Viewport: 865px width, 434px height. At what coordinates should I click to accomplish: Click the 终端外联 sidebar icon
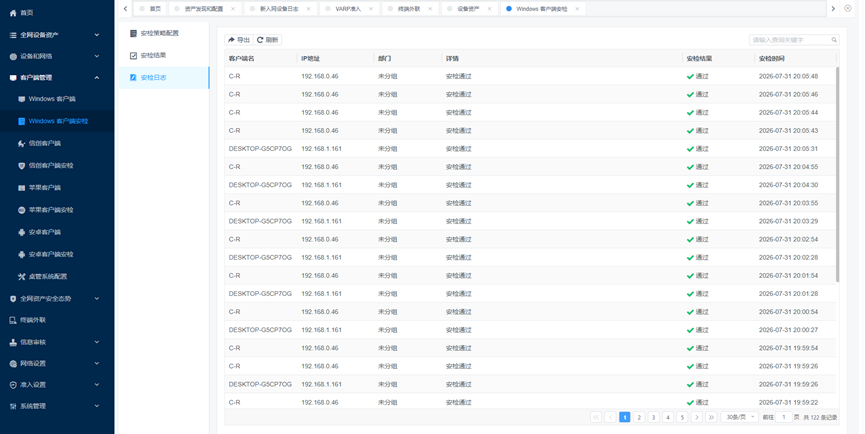[13, 320]
